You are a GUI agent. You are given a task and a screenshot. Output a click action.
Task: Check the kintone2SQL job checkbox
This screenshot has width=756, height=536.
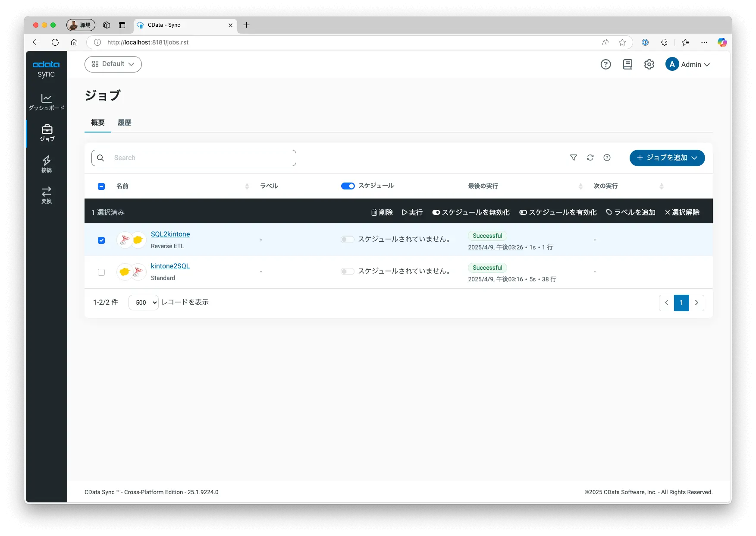tap(101, 272)
